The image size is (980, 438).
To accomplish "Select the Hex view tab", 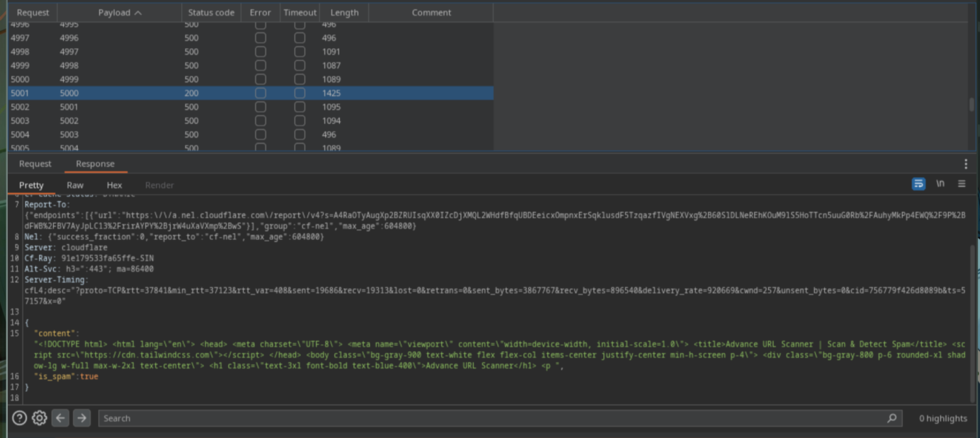I will coord(114,185).
